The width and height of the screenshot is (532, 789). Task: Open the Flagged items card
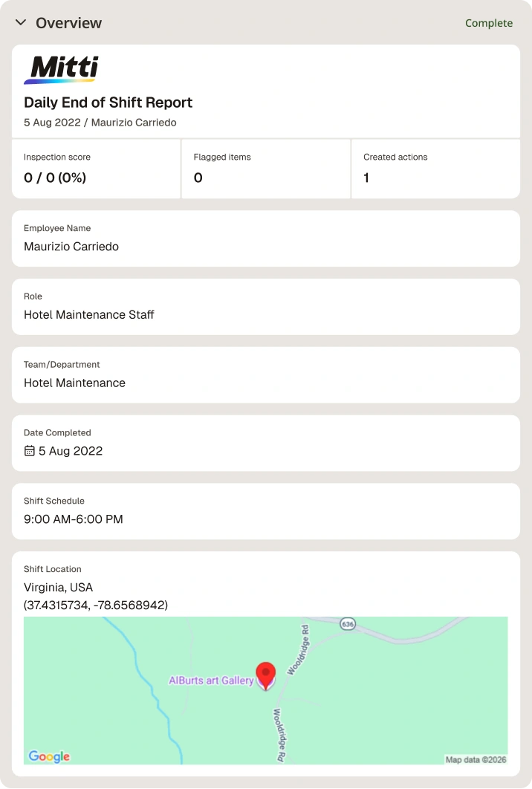[x=266, y=169]
